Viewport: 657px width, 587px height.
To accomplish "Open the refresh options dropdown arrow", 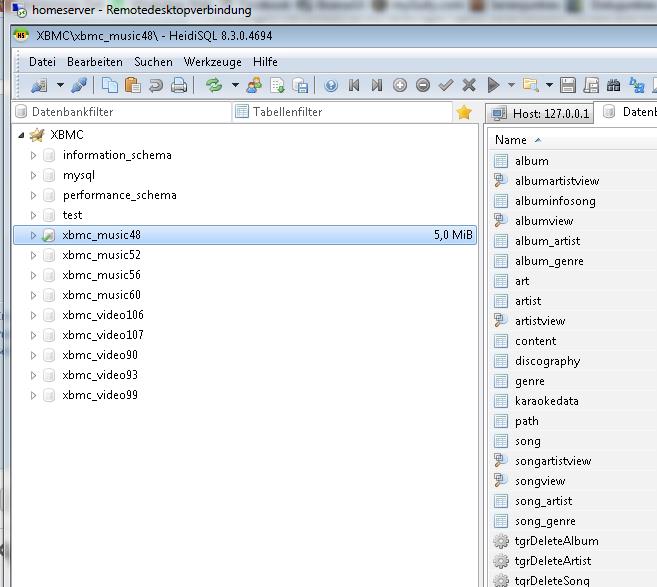I will [235, 85].
